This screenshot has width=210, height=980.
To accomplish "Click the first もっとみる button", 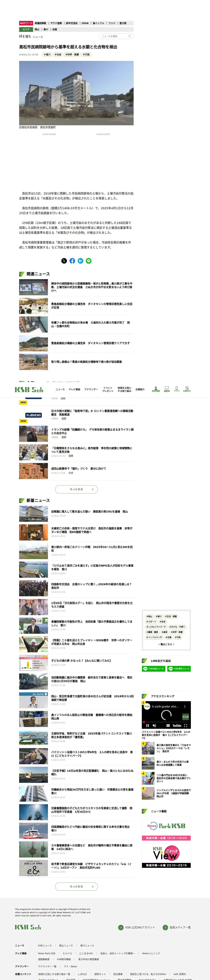I will 76,489.
